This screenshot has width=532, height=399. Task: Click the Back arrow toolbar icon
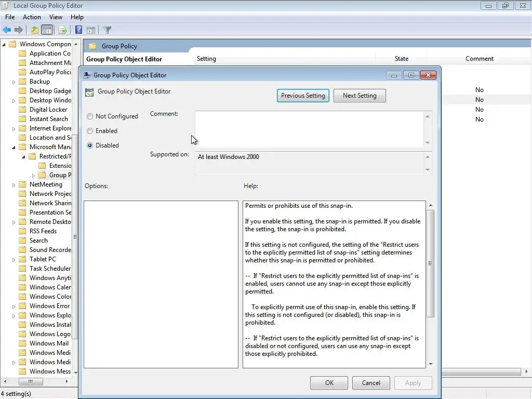pos(7,30)
